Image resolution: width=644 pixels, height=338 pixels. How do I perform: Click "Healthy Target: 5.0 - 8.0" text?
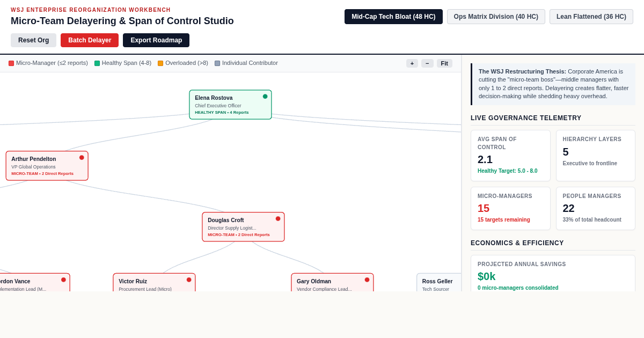tap(507, 171)
